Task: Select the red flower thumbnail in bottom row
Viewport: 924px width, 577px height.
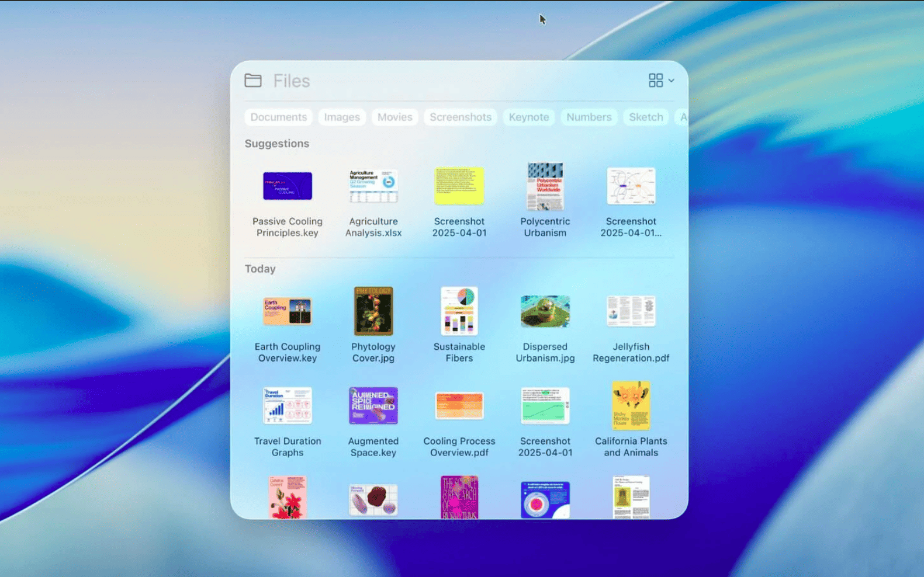Action: (x=288, y=498)
